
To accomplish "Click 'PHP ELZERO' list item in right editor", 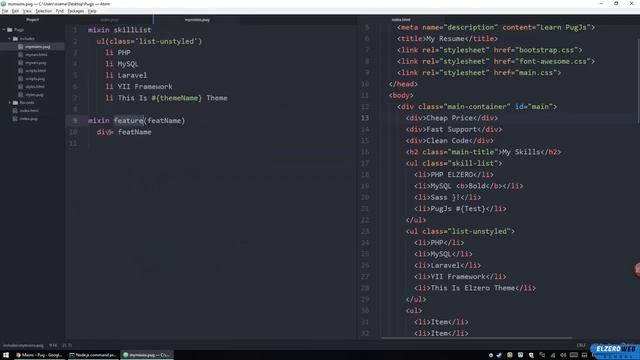I will click(454, 175).
